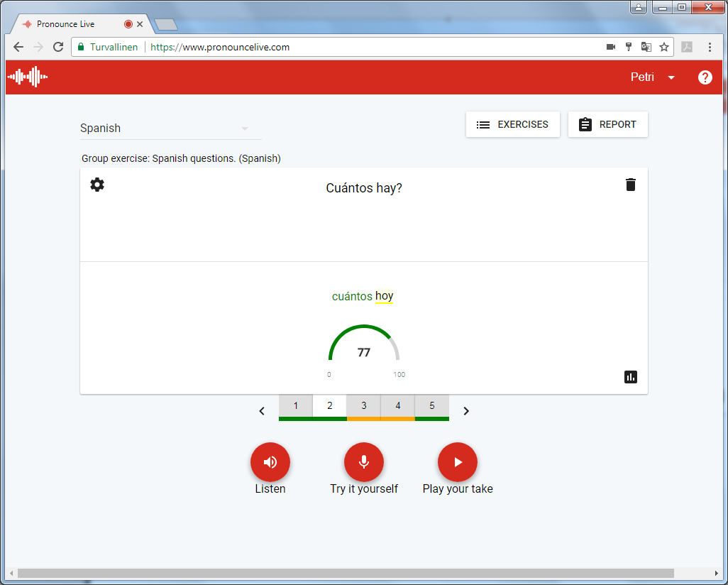The height and width of the screenshot is (585, 728).
Task: Go to exercise item 3
Action: [x=364, y=406]
